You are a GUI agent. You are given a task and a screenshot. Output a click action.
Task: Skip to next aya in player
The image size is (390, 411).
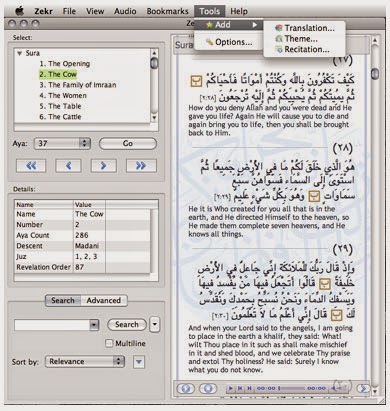point(249,388)
